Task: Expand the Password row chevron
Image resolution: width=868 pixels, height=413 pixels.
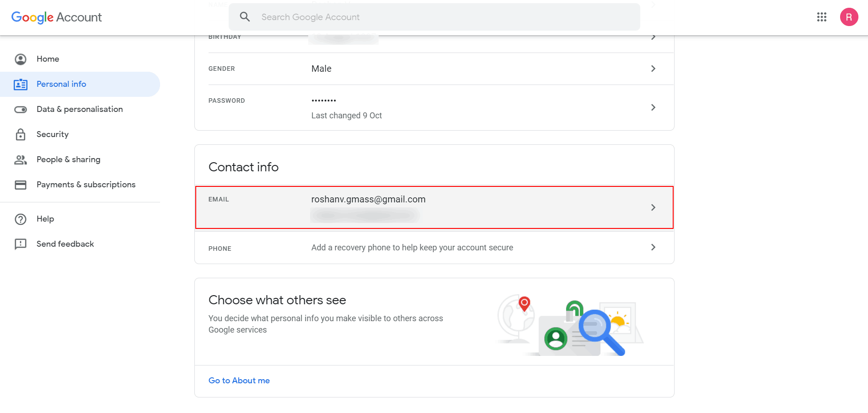Action: tap(653, 107)
